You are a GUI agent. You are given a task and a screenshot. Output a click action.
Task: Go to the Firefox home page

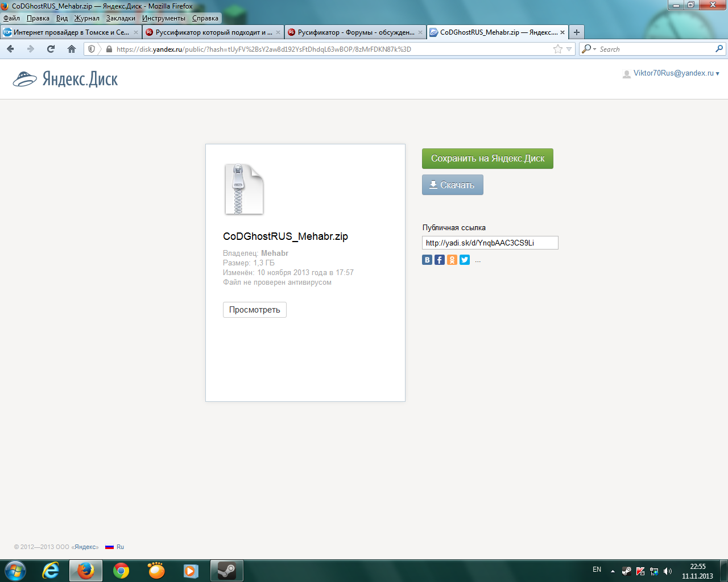[72, 49]
